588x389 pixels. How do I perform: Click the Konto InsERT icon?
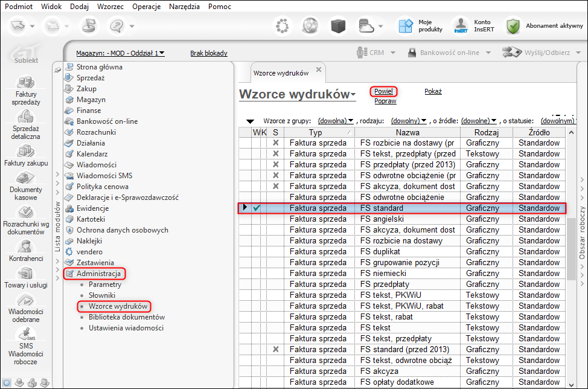click(x=461, y=26)
